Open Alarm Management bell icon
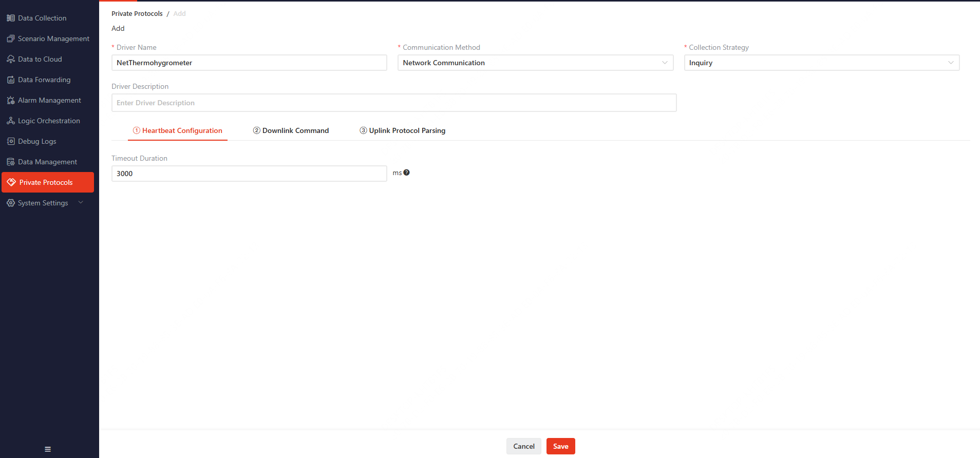 (x=11, y=100)
